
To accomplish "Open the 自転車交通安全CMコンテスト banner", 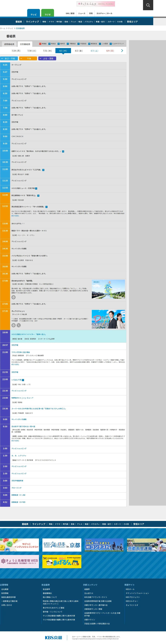I will (x=104, y=545).
